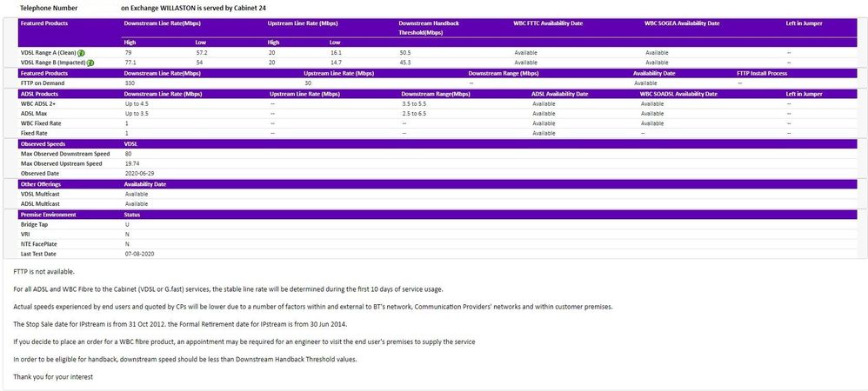Select the Last Test Date value 07-08-2020
This screenshot has height=391, width=868.
click(x=139, y=254)
